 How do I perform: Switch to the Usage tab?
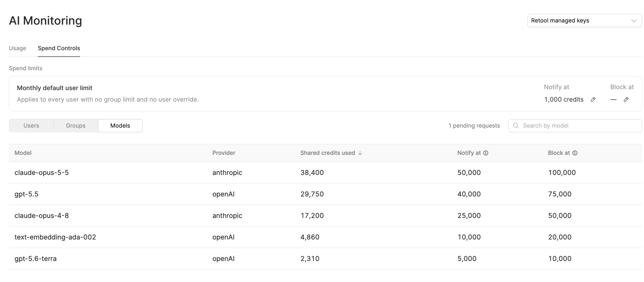[x=18, y=48]
